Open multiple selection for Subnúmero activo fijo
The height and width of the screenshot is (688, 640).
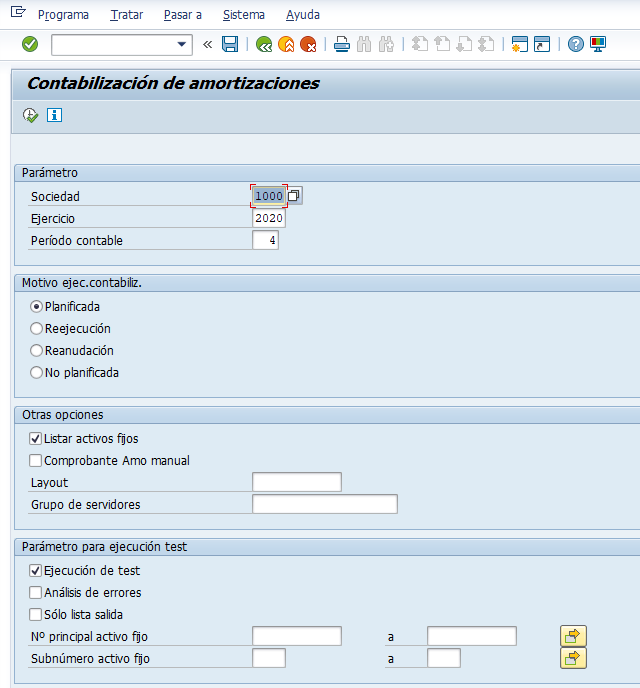[x=573, y=658]
